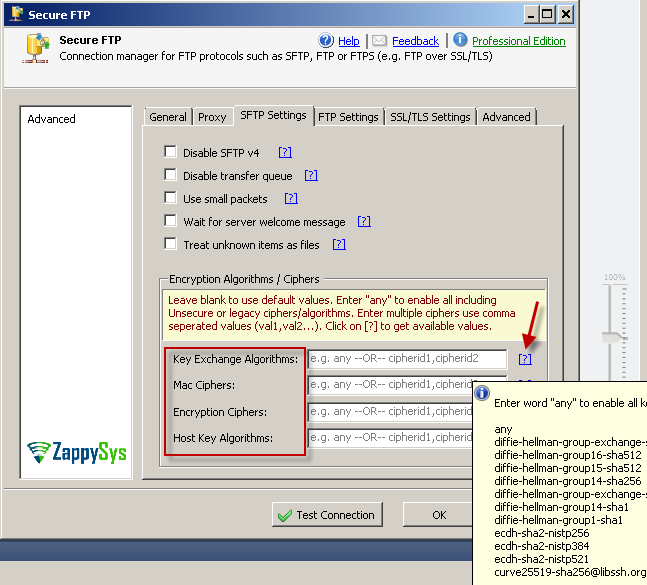
Task: Open help for Disable transfer queue
Action: (311, 175)
